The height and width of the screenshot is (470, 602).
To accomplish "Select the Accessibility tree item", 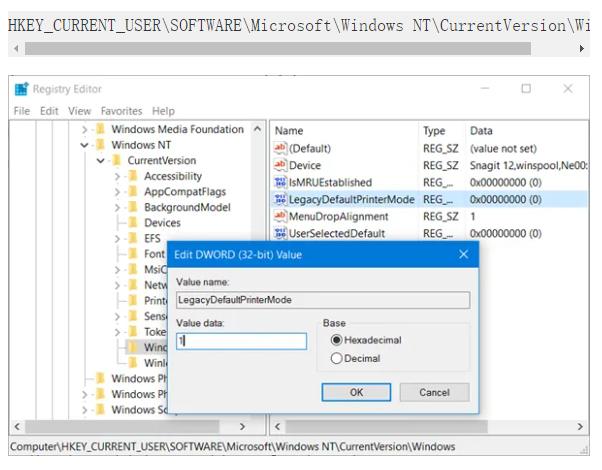I will pyautogui.click(x=173, y=176).
